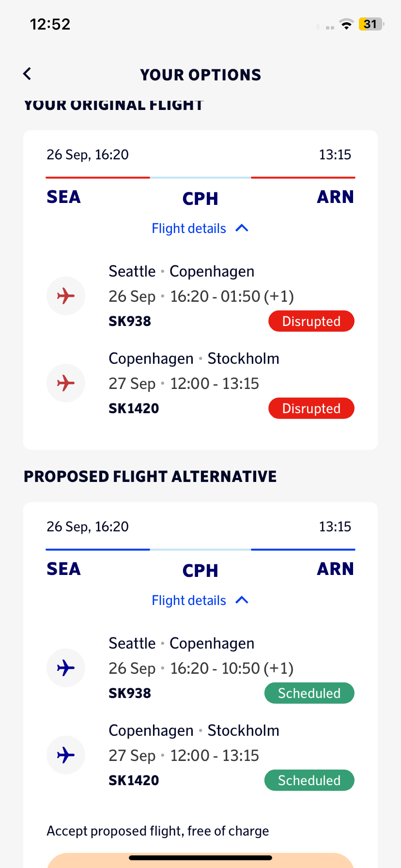
Task: Tap the red route line of original flight
Action: (98, 178)
